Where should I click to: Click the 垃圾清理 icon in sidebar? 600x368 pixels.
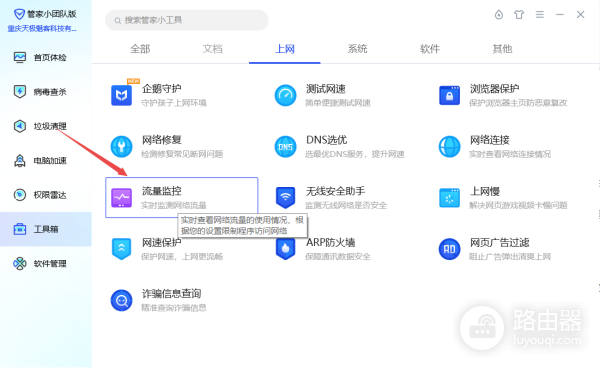point(20,126)
